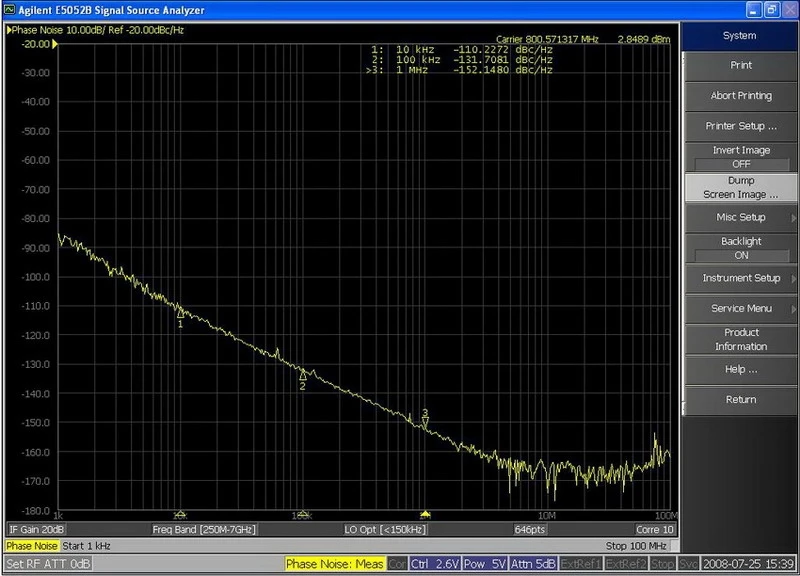800x576 pixels.
Task: Click 'Ctrl 2.6V' status indicator
Action: [x=435, y=564]
